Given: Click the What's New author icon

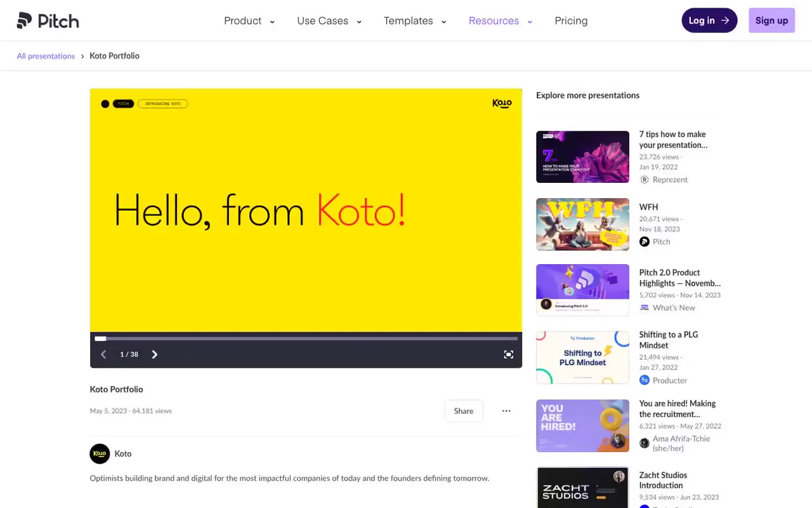Looking at the screenshot, I should pyautogui.click(x=645, y=307).
